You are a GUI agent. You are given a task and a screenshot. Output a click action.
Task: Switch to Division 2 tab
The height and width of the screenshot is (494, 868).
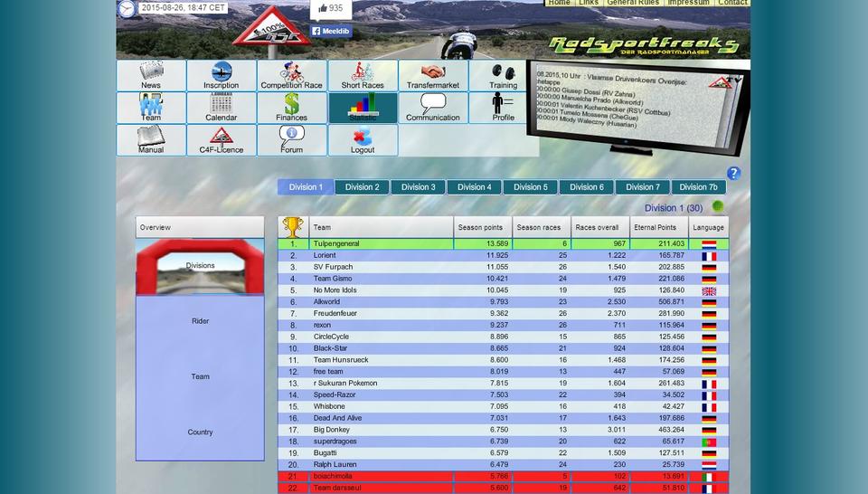click(362, 187)
